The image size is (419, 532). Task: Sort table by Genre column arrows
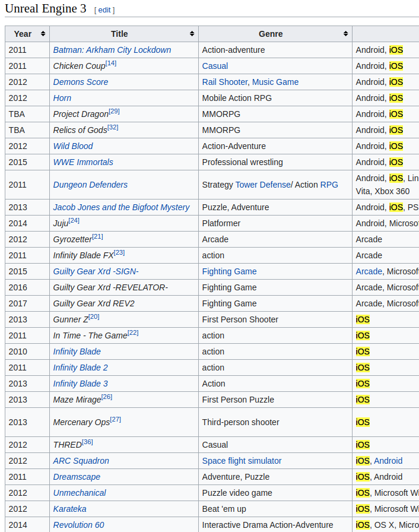pos(345,34)
